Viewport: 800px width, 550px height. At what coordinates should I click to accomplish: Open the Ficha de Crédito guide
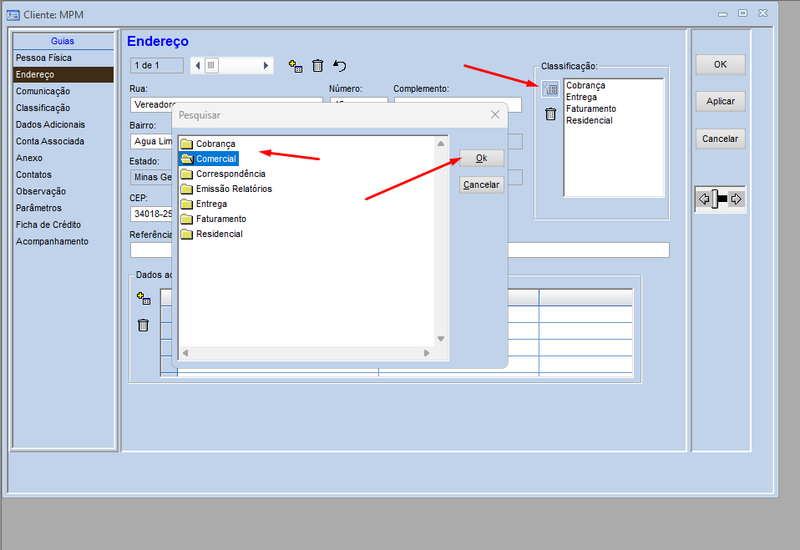[x=63, y=224]
